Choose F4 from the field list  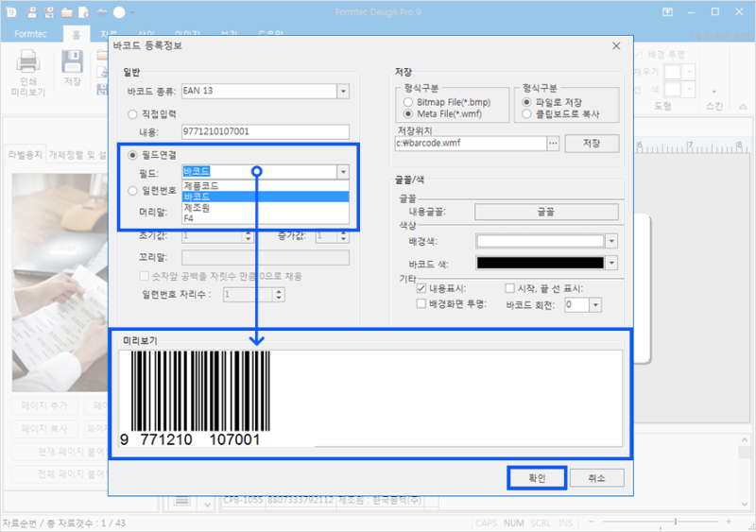266,218
